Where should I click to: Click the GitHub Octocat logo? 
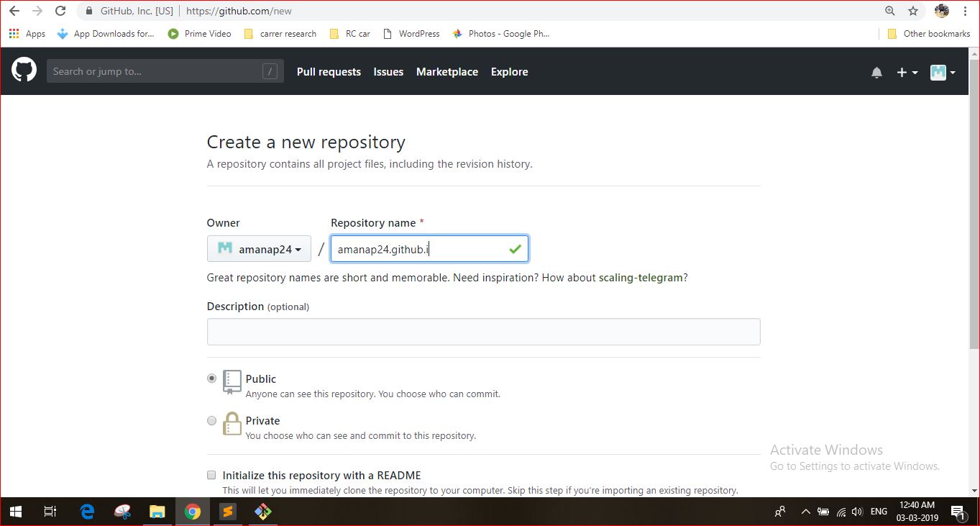[24, 71]
